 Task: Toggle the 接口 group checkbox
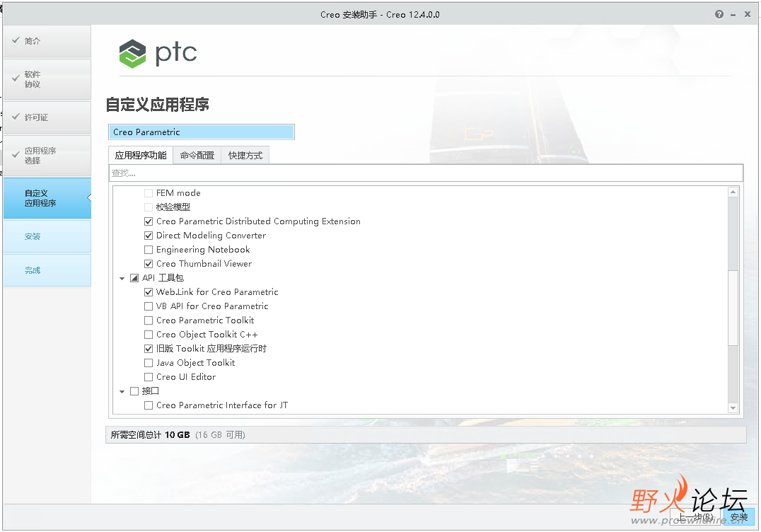pos(134,391)
